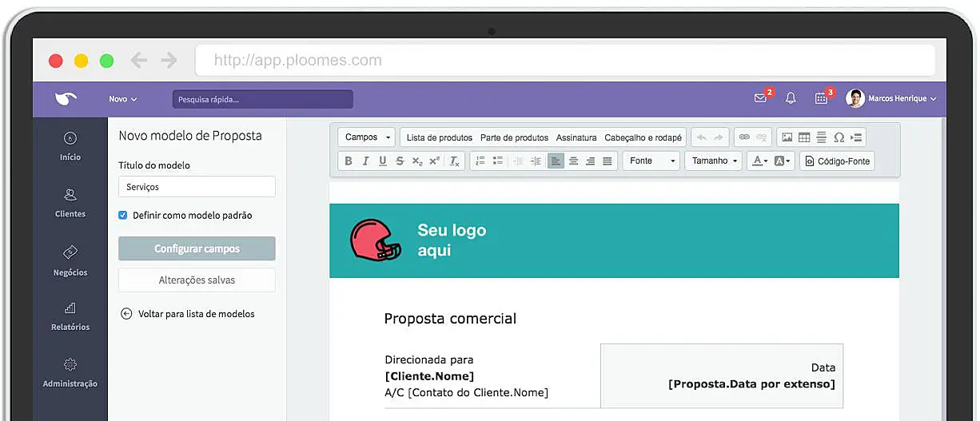Open notifications bell
980x421 pixels.
(x=791, y=98)
